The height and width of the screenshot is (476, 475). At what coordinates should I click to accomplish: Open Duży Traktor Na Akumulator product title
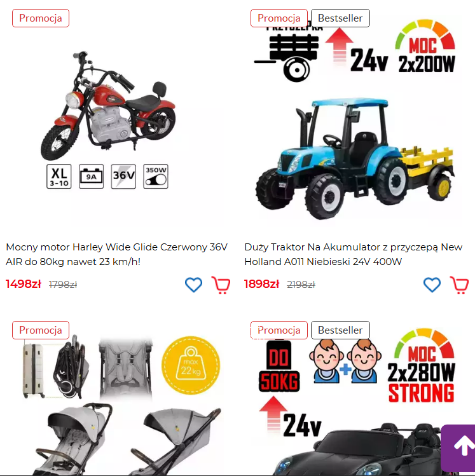pos(353,254)
